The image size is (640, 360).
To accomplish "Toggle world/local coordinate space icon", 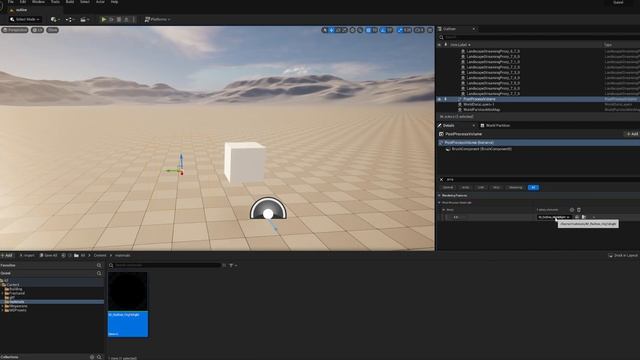I will pos(353,30).
